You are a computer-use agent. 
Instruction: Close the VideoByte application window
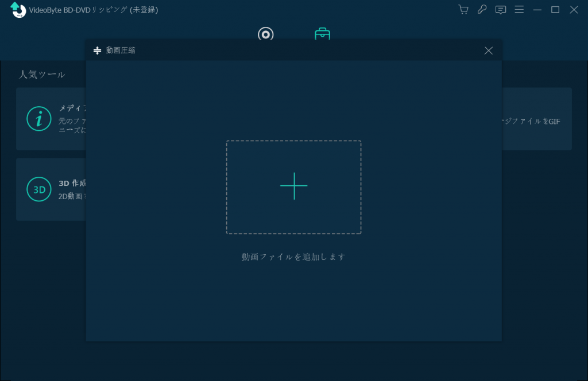click(574, 10)
